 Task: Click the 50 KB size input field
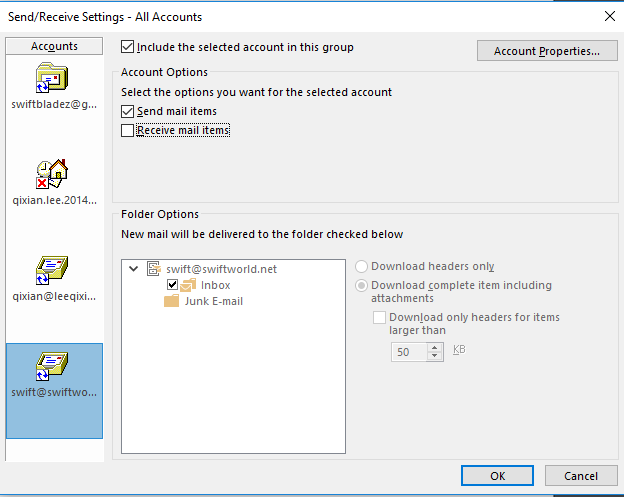pos(410,352)
